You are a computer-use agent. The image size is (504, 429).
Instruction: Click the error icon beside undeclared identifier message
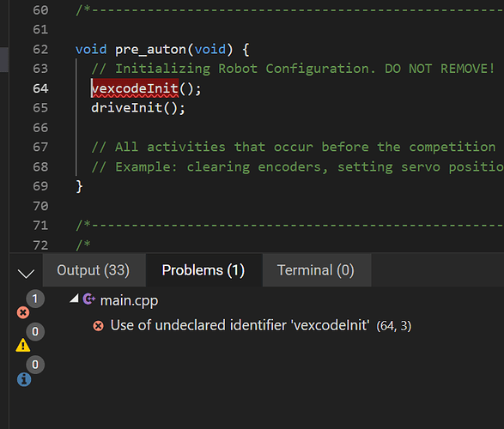pyautogui.click(x=99, y=326)
